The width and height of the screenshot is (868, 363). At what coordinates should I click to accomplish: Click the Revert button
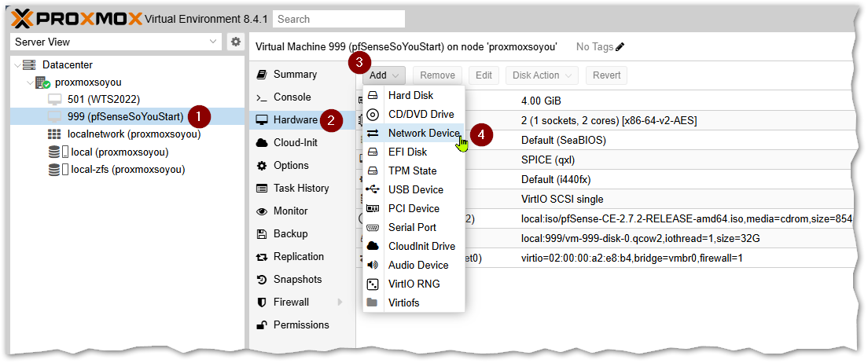(605, 75)
